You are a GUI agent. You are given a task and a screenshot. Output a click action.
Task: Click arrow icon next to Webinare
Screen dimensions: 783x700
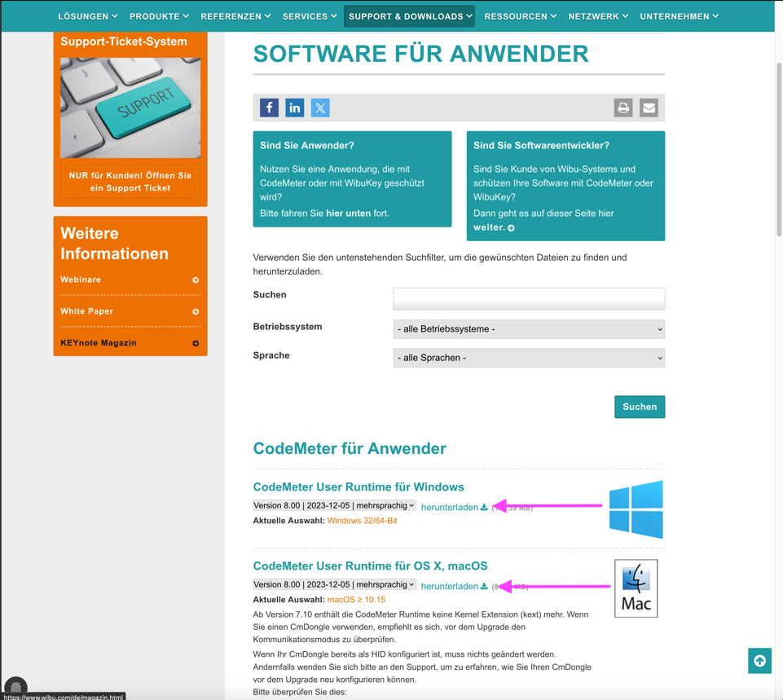coord(196,280)
